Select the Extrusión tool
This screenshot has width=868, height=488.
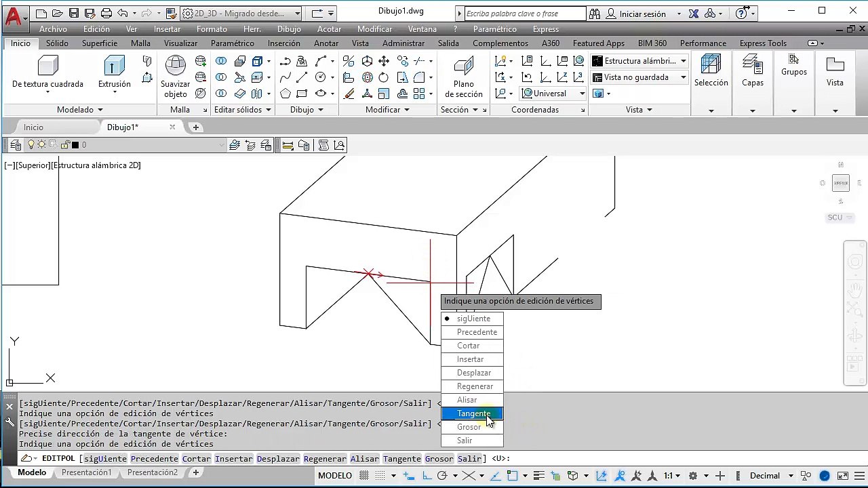115,72
